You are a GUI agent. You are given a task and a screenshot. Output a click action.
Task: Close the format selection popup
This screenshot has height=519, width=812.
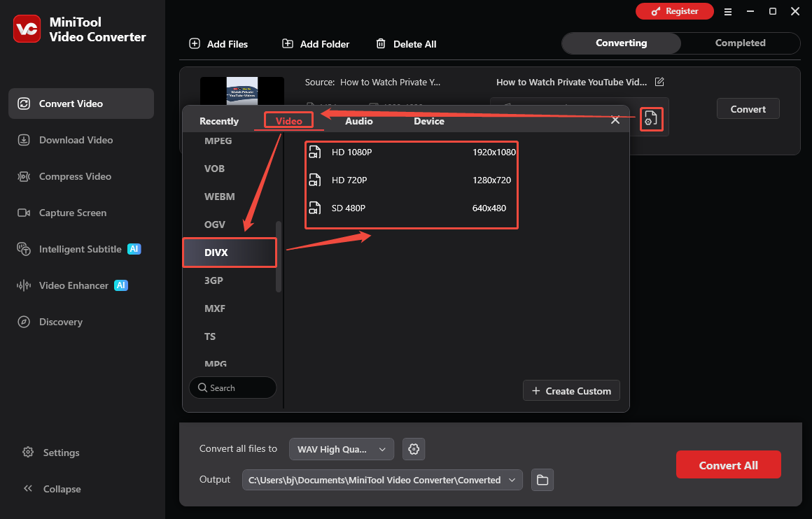[615, 120]
